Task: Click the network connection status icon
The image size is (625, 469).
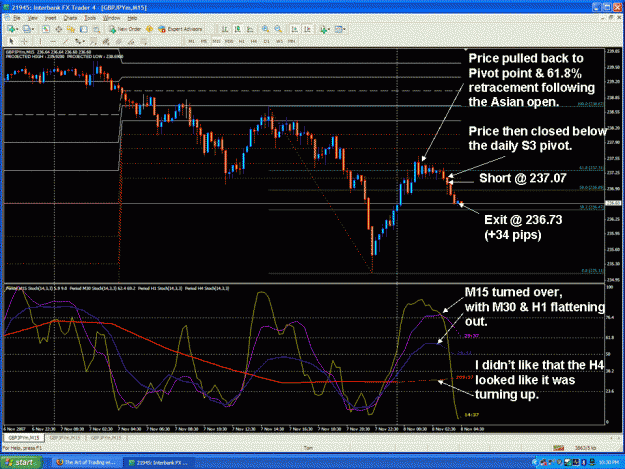Action: (559, 448)
